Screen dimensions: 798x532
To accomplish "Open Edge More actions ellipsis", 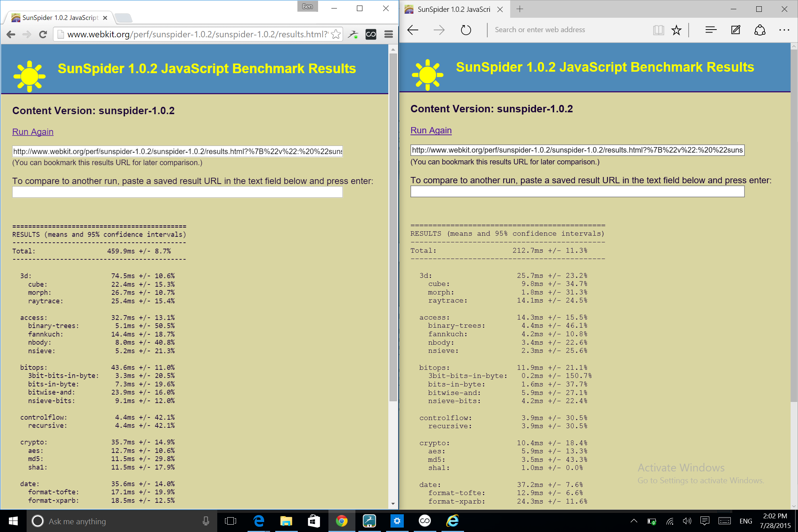I will tap(784, 30).
